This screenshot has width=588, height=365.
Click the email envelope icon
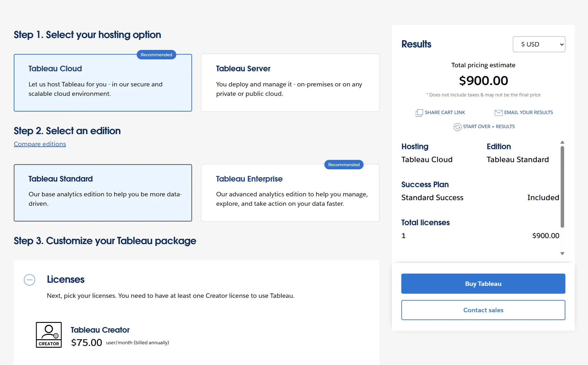click(498, 113)
